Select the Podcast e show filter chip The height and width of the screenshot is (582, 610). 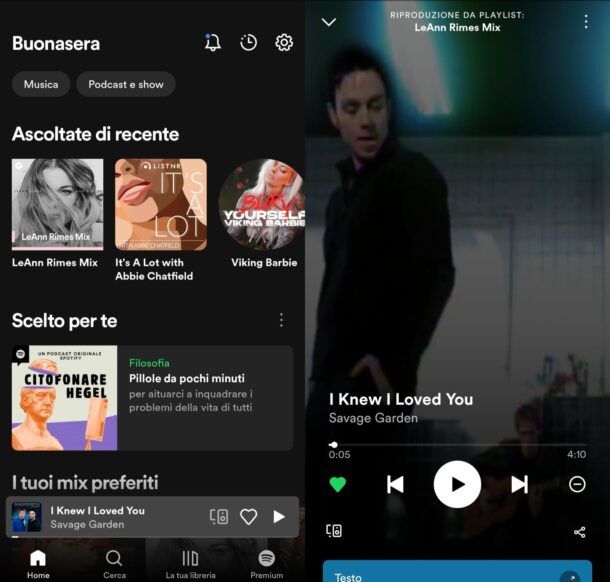126,84
